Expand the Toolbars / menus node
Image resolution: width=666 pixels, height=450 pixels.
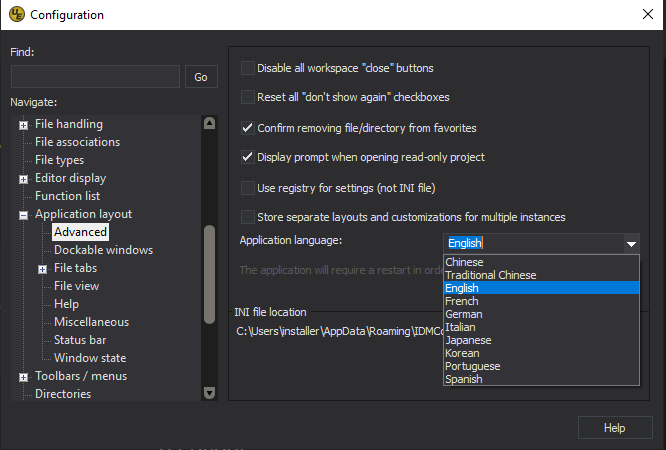(23, 377)
